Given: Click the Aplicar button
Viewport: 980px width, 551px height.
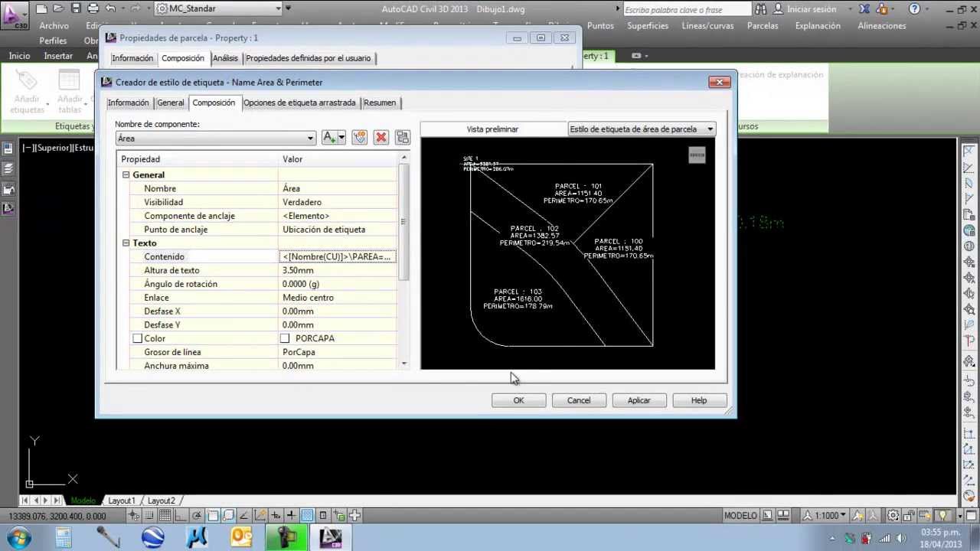Looking at the screenshot, I should [x=639, y=400].
